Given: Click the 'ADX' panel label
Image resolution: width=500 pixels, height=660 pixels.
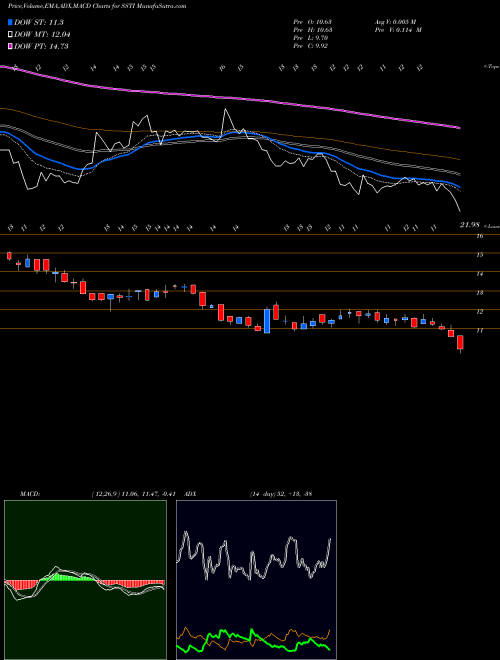Looking at the screenshot, I should click(x=190, y=494).
